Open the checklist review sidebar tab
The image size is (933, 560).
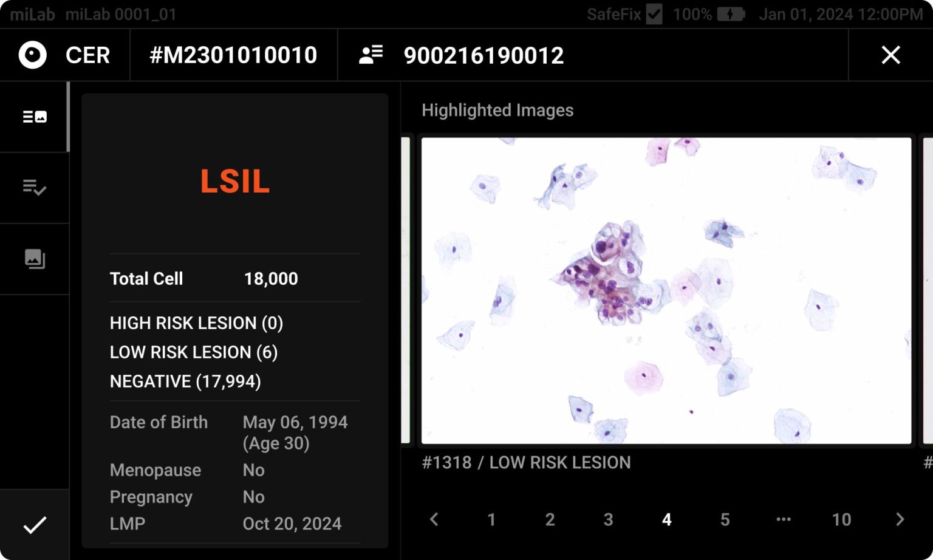(35, 188)
